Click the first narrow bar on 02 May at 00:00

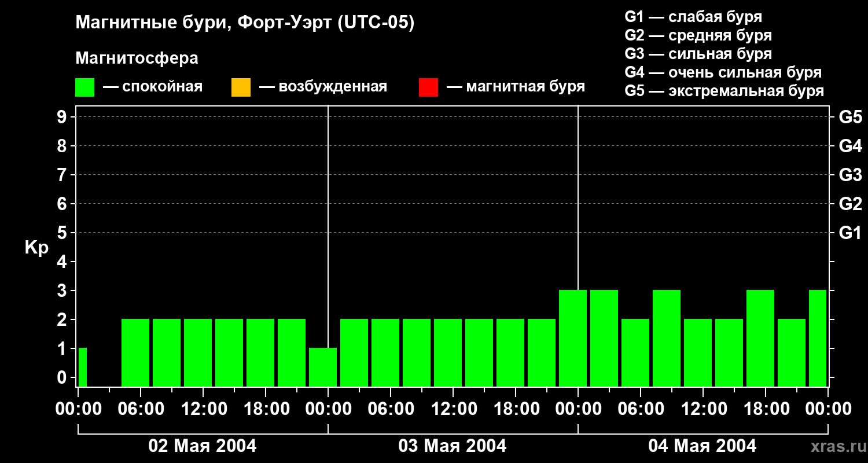click(x=82, y=367)
